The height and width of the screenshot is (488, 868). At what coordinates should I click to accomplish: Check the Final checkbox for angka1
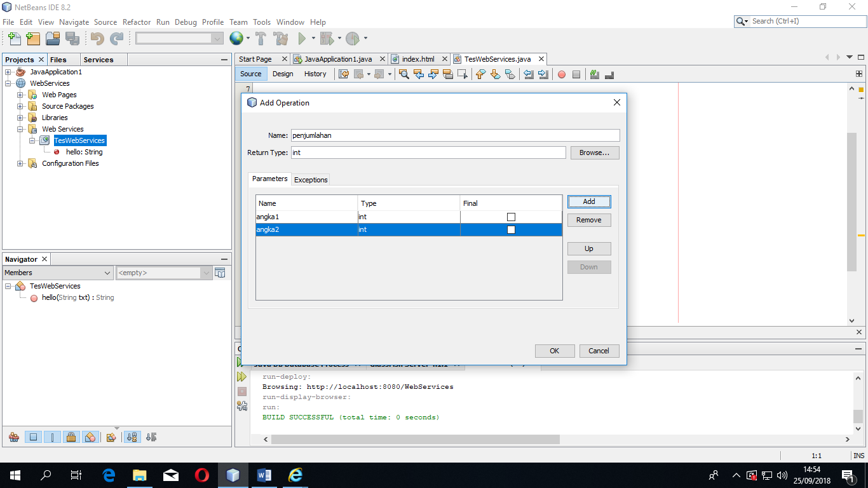pyautogui.click(x=511, y=217)
